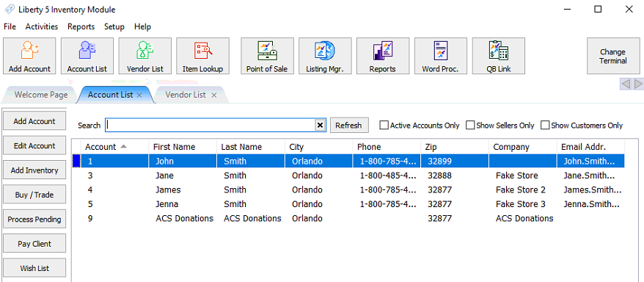The image size is (644, 282).
Task: Click the Refresh button
Action: pyautogui.click(x=348, y=126)
